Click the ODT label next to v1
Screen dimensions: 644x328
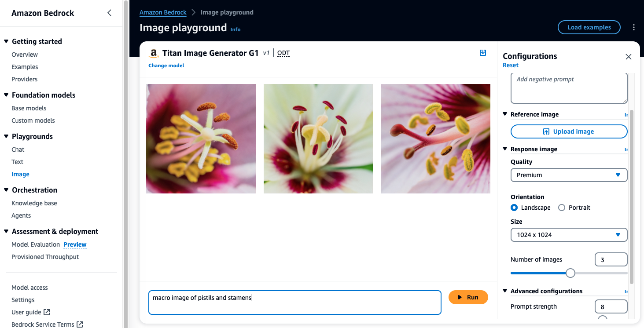point(283,53)
